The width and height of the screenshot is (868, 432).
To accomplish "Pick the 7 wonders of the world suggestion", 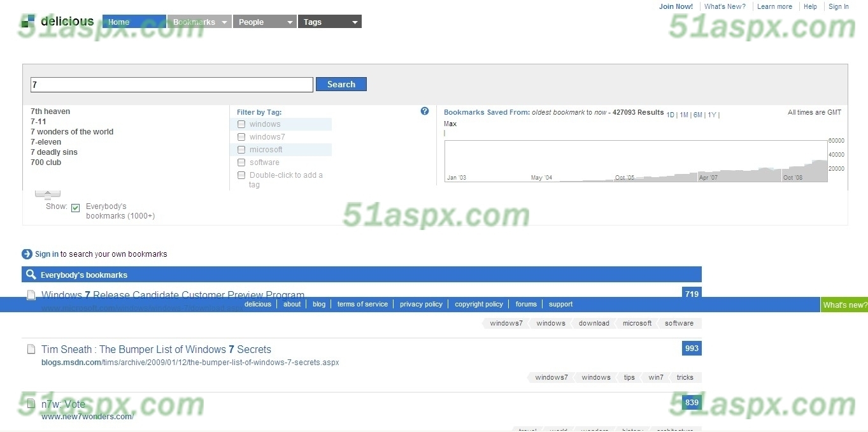I will pyautogui.click(x=72, y=132).
